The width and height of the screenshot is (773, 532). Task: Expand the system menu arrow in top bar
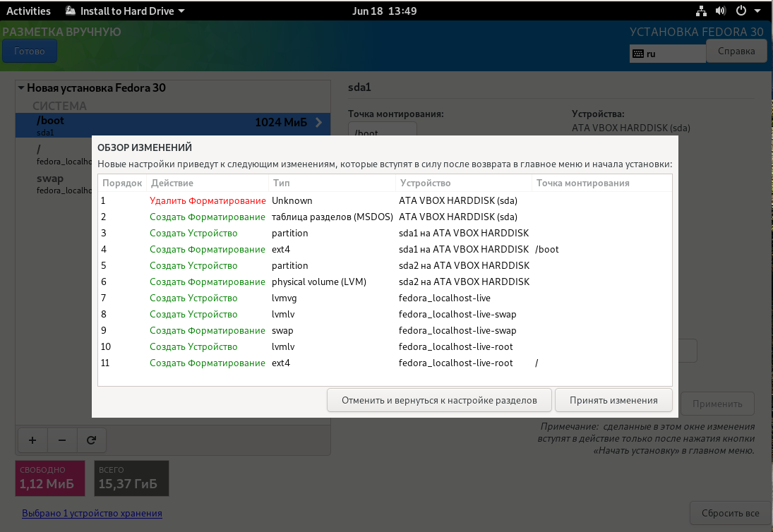757,11
